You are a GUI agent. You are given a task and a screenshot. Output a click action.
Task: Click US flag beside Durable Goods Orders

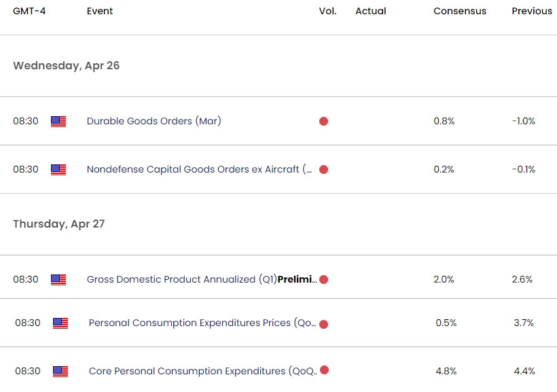click(58, 122)
